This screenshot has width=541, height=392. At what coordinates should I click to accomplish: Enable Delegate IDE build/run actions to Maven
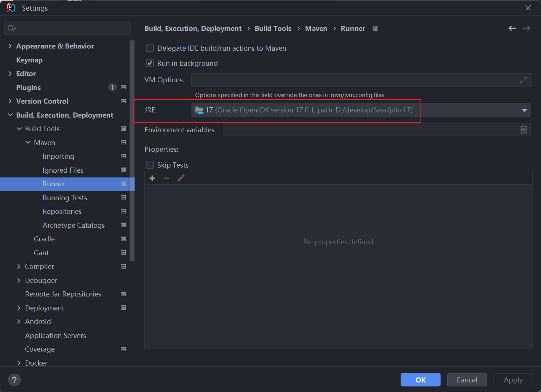tap(150, 48)
